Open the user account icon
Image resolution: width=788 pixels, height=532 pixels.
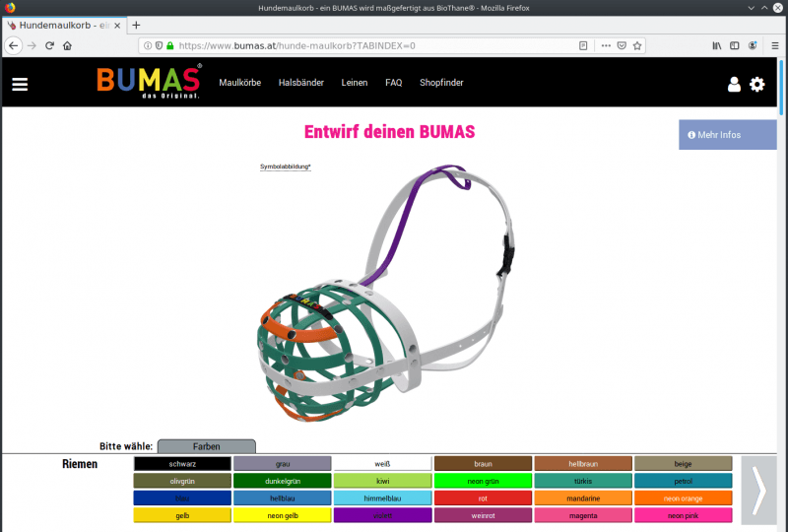click(734, 84)
